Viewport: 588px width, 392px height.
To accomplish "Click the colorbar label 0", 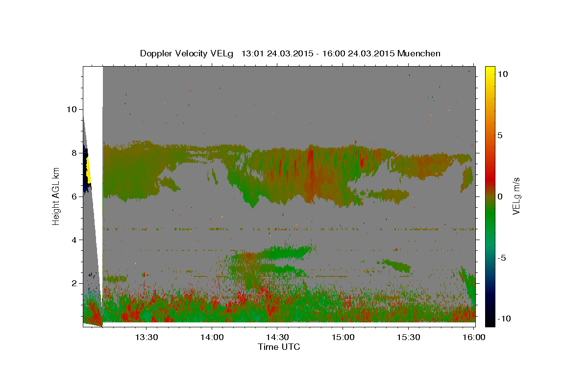I will pyautogui.click(x=500, y=196).
